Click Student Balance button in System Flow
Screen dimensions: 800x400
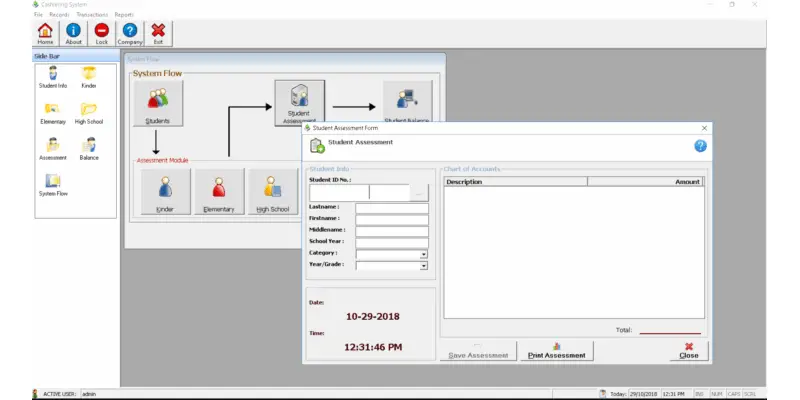(407, 102)
